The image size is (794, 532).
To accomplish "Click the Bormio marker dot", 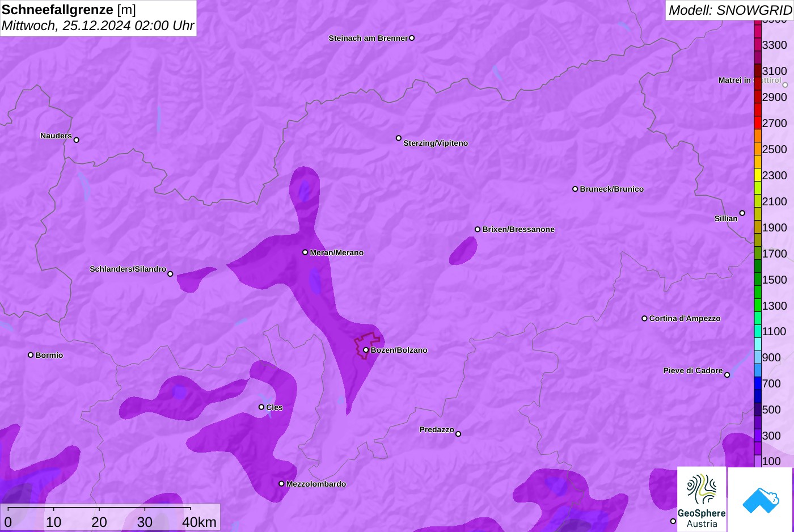I will tap(31, 355).
